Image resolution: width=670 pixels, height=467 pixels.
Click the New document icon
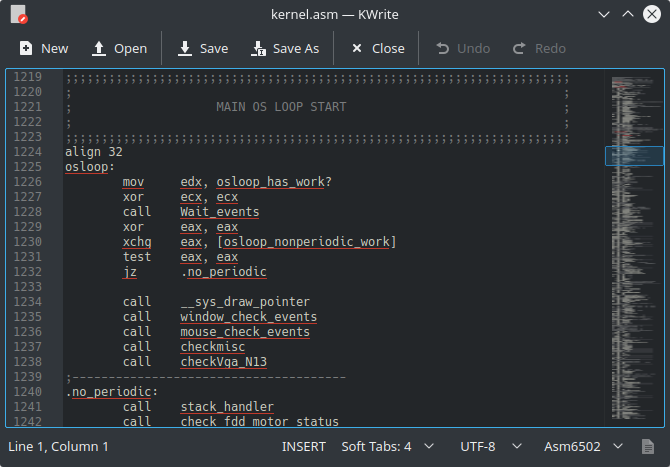pyautogui.click(x=26, y=48)
